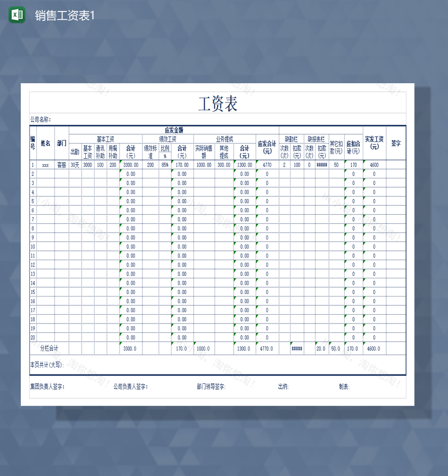This screenshot has height=476, width=448.
Task: Click the 签字 column header cell
Action: [396, 144]
